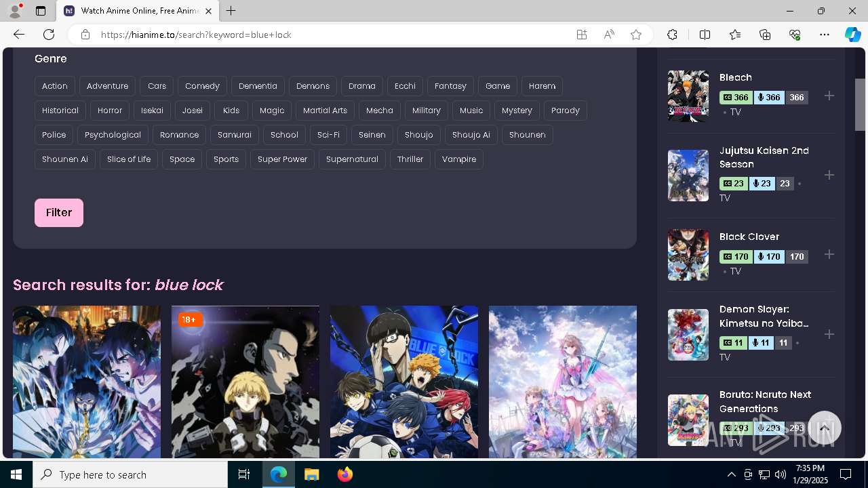Click Windows taskbar search box
This screenshot has height=488, width=868.
(130, 474)
